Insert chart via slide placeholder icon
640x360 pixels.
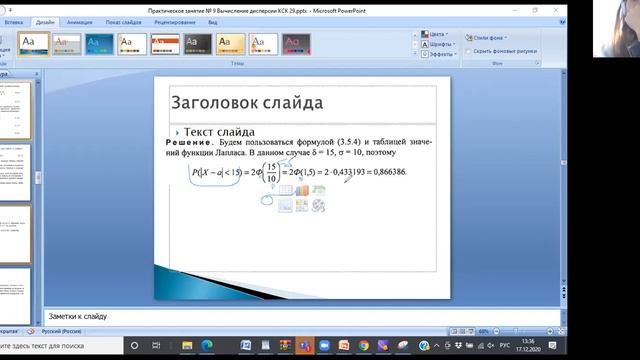302,191
